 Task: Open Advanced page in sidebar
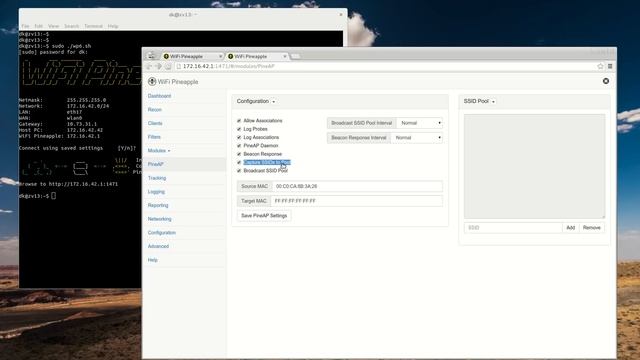pos(158,246)
